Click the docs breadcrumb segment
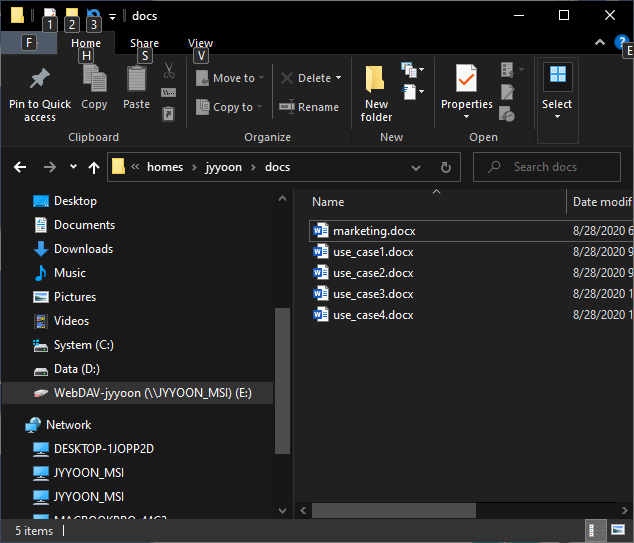The width and height of the screenshot is (634, 543). coord(277,167)
